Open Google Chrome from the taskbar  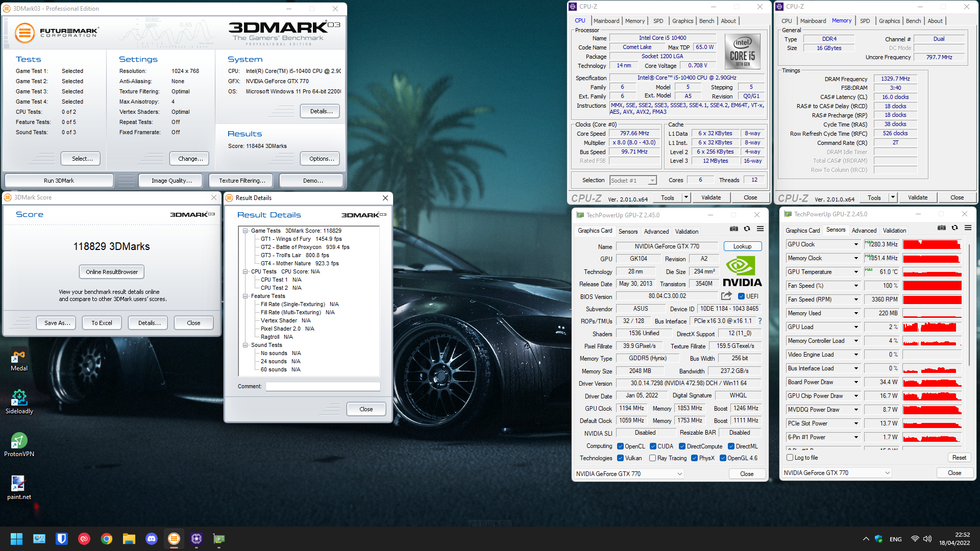tap(107, 539)
